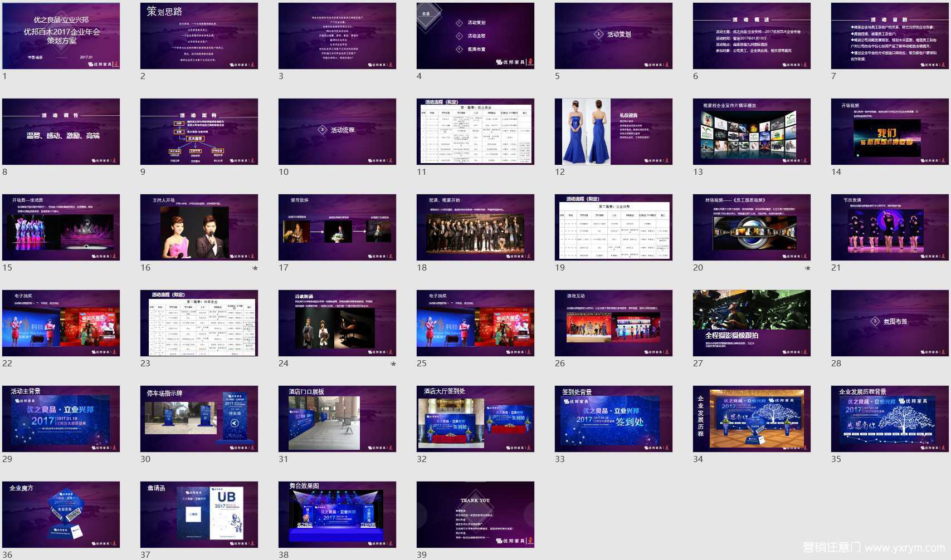951x560 pixels.
Task: Click the slide number label 39
Action: pos(422,555)
